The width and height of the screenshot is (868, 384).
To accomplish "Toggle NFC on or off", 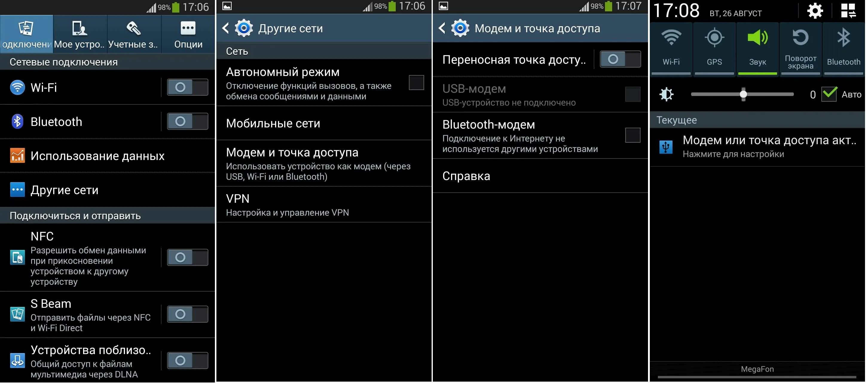I will [x=188, y=257].
